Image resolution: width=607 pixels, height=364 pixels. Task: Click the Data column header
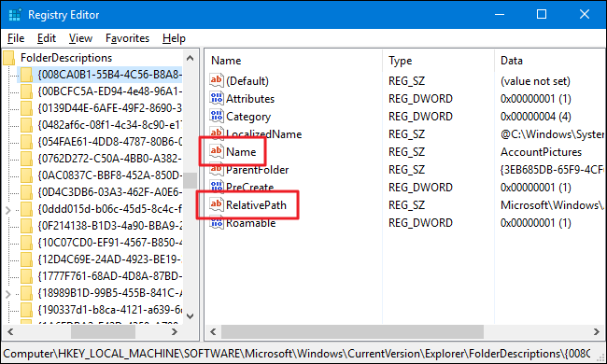[x=512, y=61]
